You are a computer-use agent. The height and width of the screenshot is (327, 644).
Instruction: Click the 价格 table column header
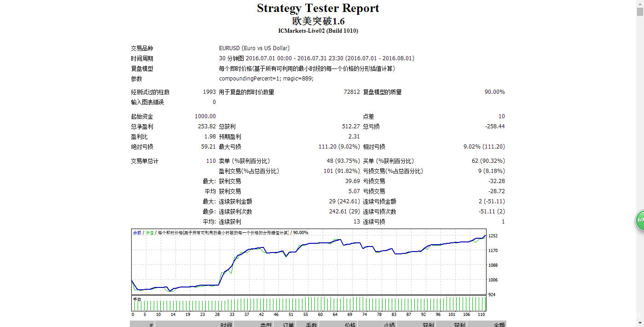tap(349, 325)
